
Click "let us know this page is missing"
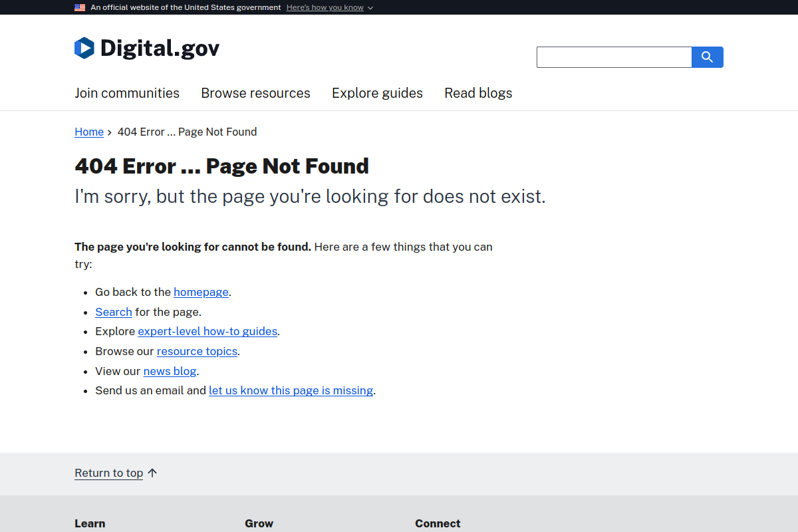pyautogui.click(x=291, y=390)
